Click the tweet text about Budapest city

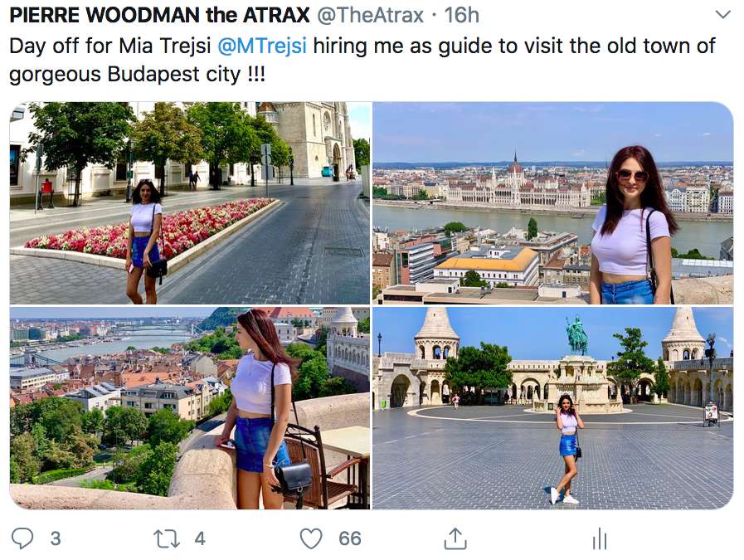[x=362, y=60]
